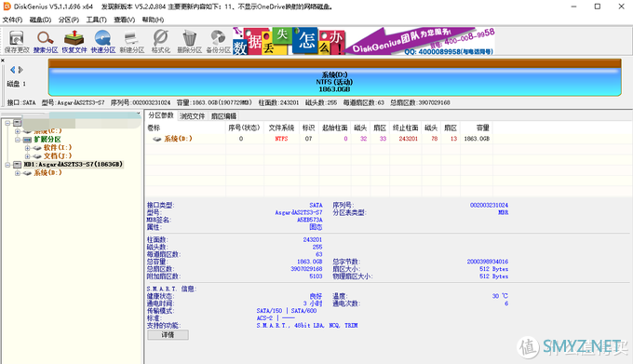Select 系统(D:) under HD1 in tree
The image size is (633, 364).
(47, 173)
